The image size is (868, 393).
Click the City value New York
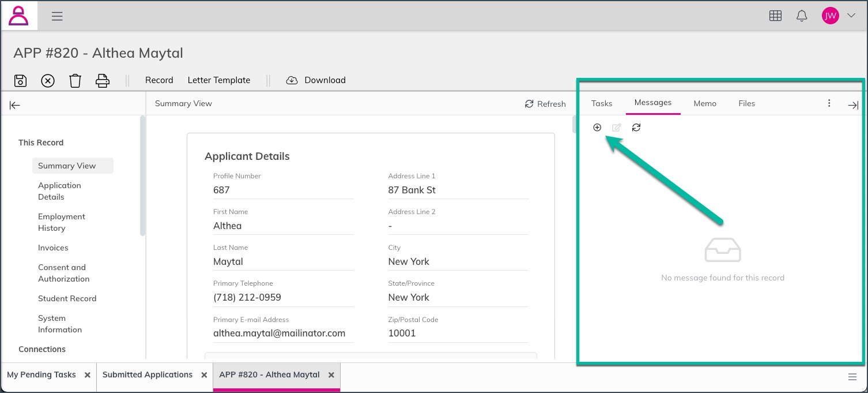409,261
